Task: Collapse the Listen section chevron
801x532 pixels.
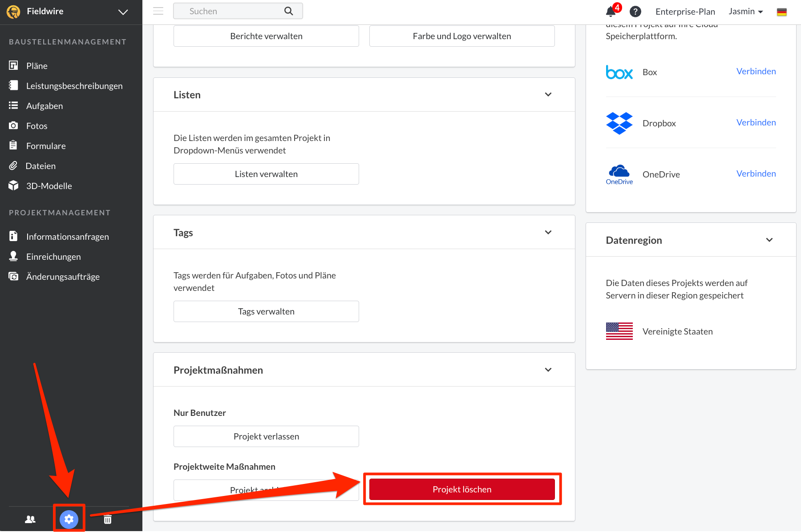Action: (548, 94)
